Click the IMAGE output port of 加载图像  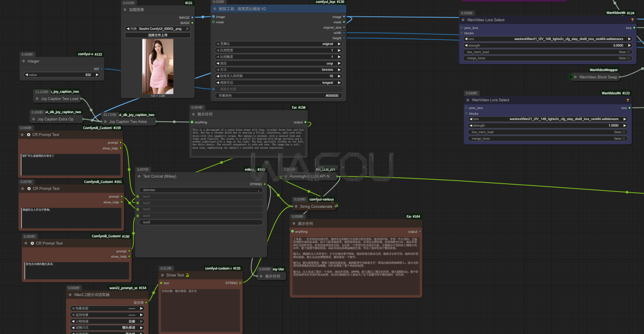point(192,18)
